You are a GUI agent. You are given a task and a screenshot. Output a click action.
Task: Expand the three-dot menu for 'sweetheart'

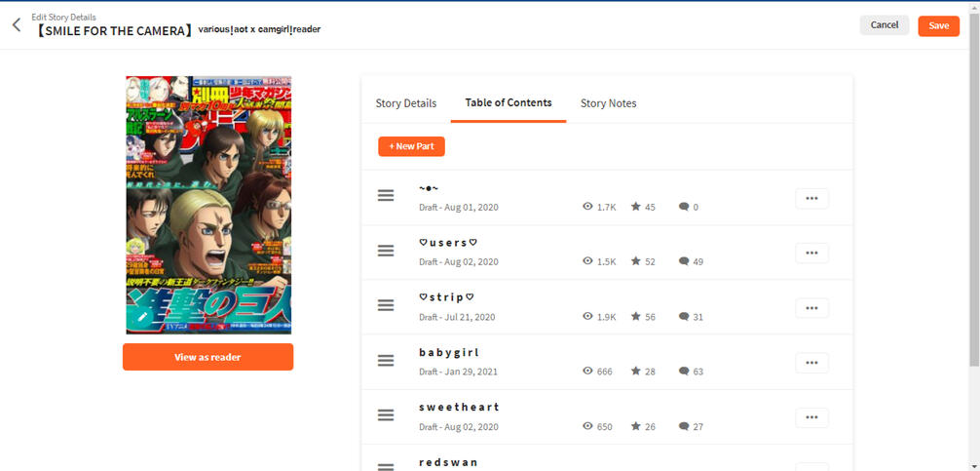pyautogui.click(x=811, y=417)
